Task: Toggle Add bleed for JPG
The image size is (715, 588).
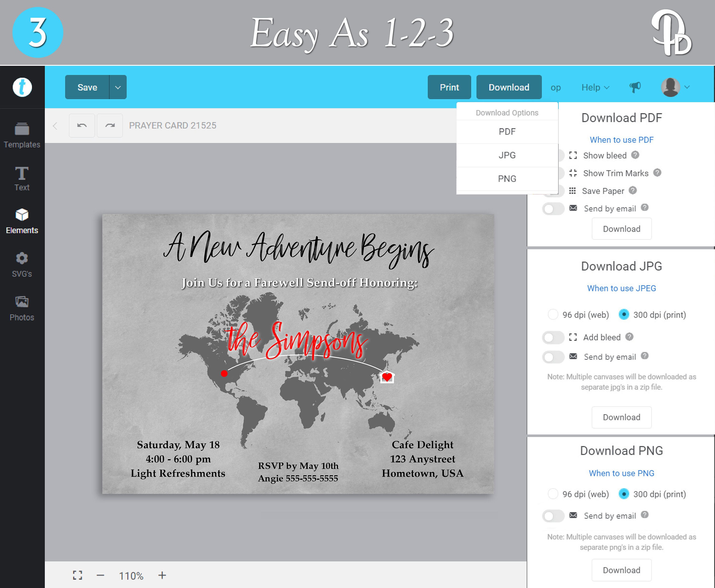Action: click(553, 337)
